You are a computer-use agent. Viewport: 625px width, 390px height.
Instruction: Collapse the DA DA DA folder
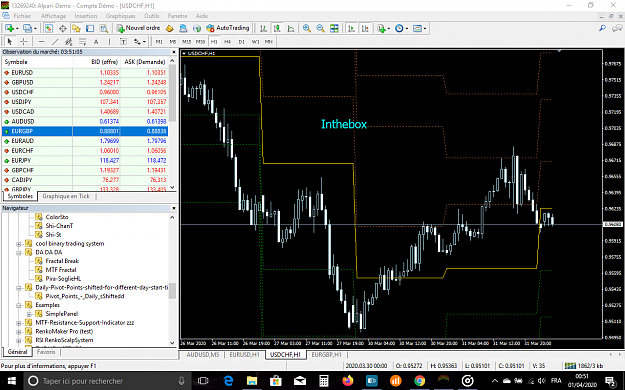[x=19, y=252]
